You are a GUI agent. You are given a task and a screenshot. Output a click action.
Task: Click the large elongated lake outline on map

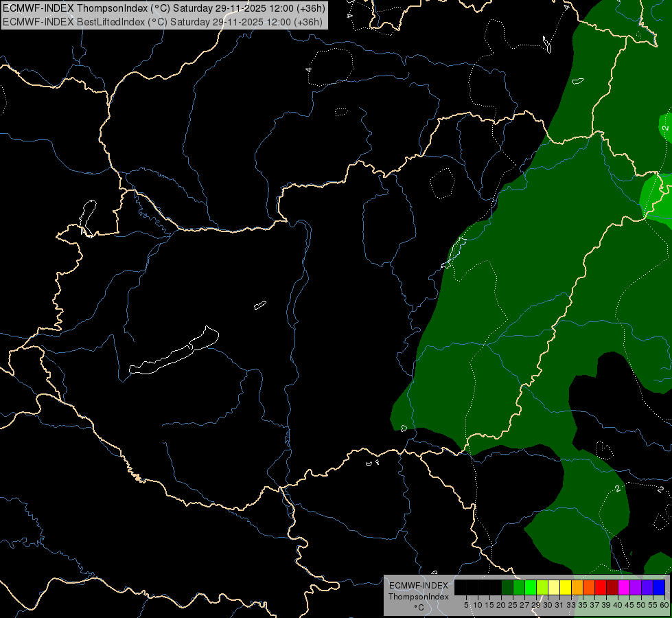pyautogui.click(x=174, y=352)
